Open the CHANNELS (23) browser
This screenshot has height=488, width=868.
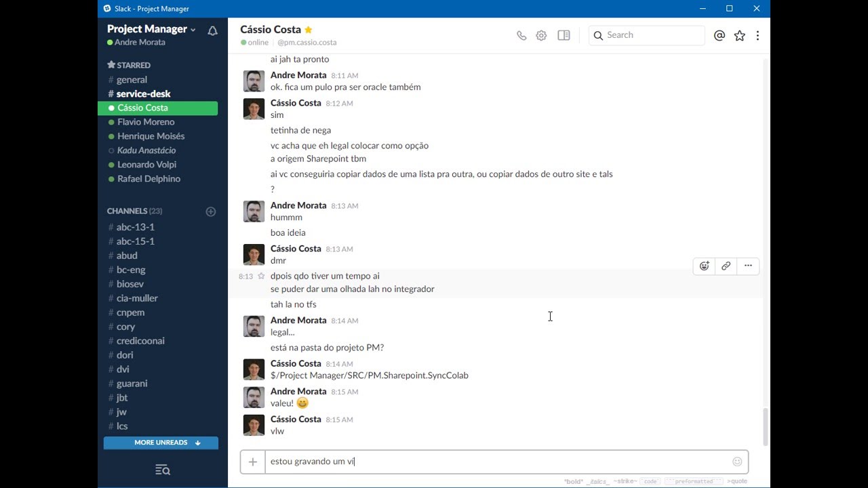pyautogui.click(x=134, y=211)
